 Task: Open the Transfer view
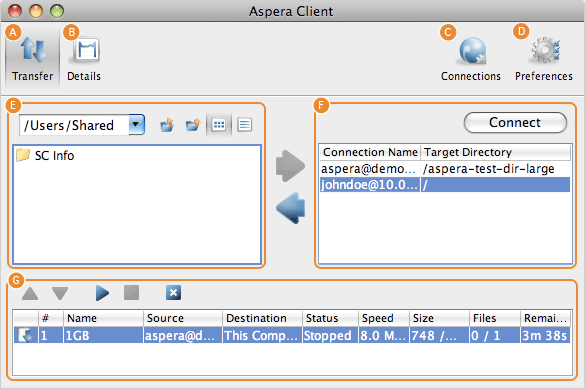[x=32, y=58]
